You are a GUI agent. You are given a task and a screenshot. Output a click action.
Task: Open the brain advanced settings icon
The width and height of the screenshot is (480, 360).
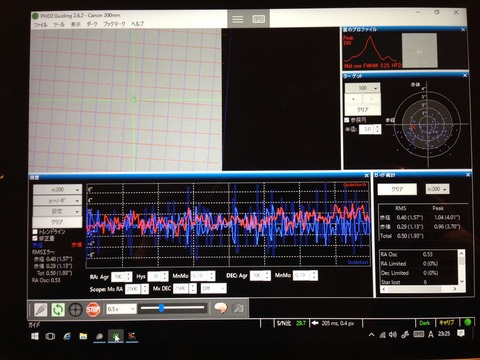(x=221, y=308)
